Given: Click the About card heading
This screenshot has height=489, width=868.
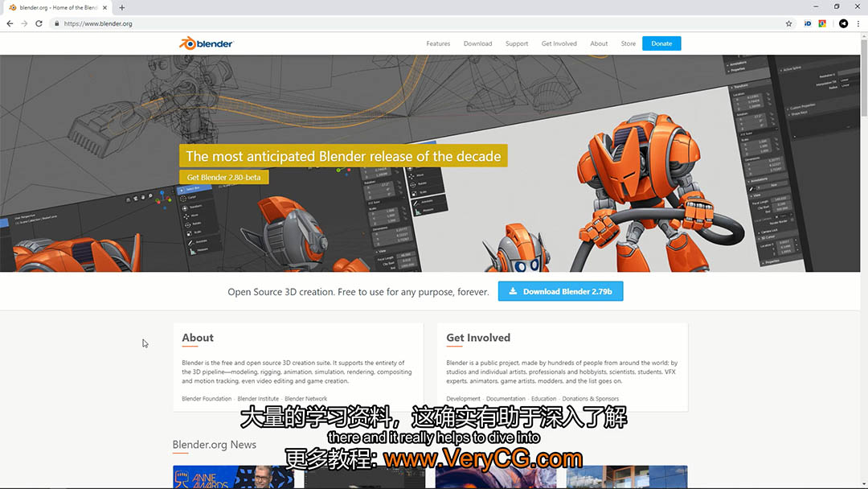Looking at the screenshot, I should [198, 338].
